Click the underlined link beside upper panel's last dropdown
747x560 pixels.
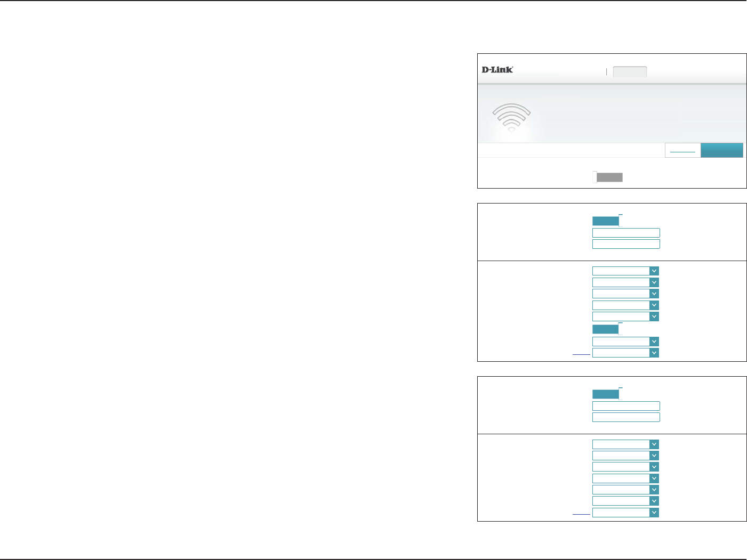581,353
